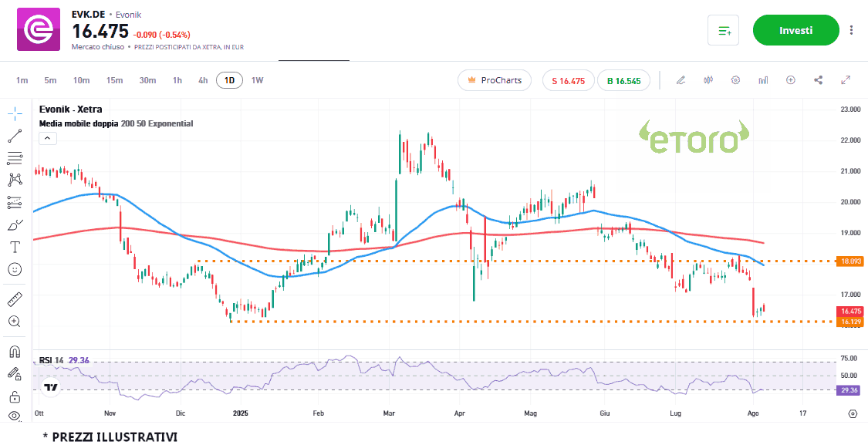Open ProCharts

[494, 80]
